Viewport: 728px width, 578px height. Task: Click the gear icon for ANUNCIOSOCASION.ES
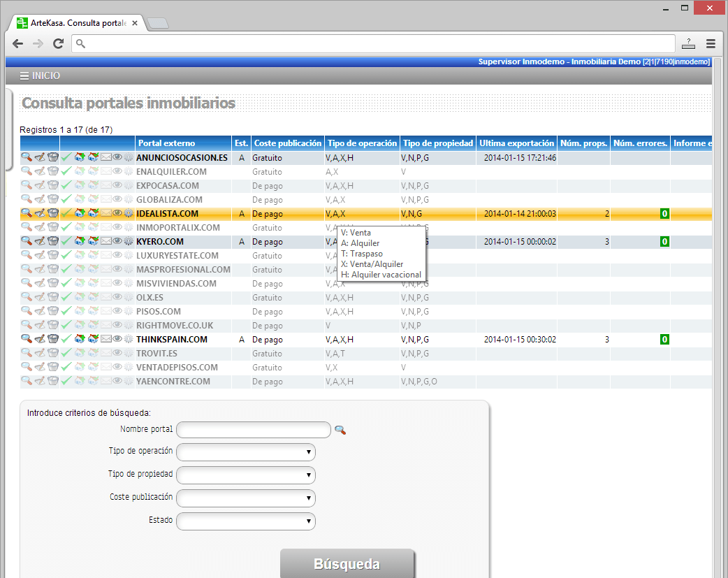pos(129,158)
